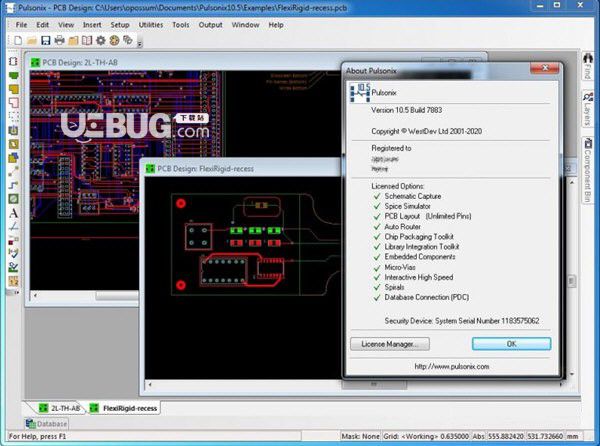
Task: Open the Tools menu
Action: pyautogui.click(x=181, y=25)
